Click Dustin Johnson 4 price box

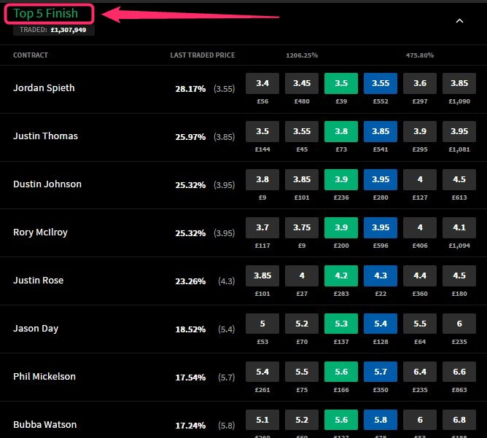coord(420,180)
